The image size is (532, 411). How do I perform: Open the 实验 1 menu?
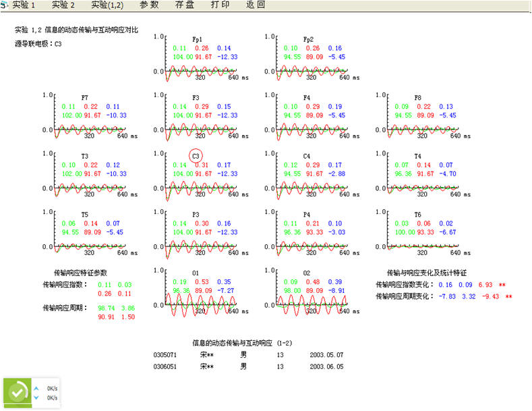tap(24, 5)
